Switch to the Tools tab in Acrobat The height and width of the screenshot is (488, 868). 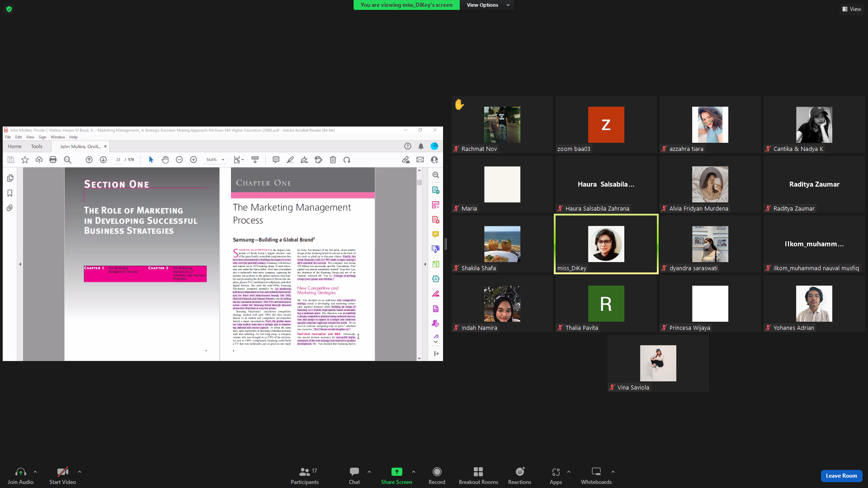[37, 146]
